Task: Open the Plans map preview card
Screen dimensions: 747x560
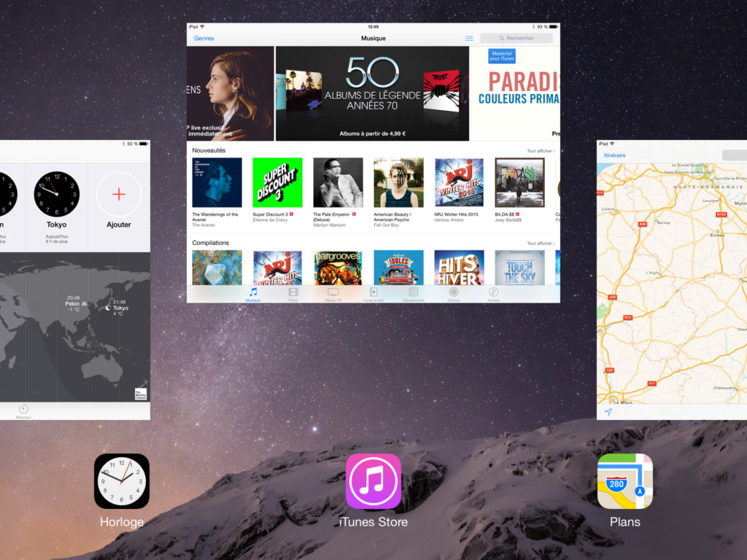Action: pyautogui.click(x=672, y=280)
